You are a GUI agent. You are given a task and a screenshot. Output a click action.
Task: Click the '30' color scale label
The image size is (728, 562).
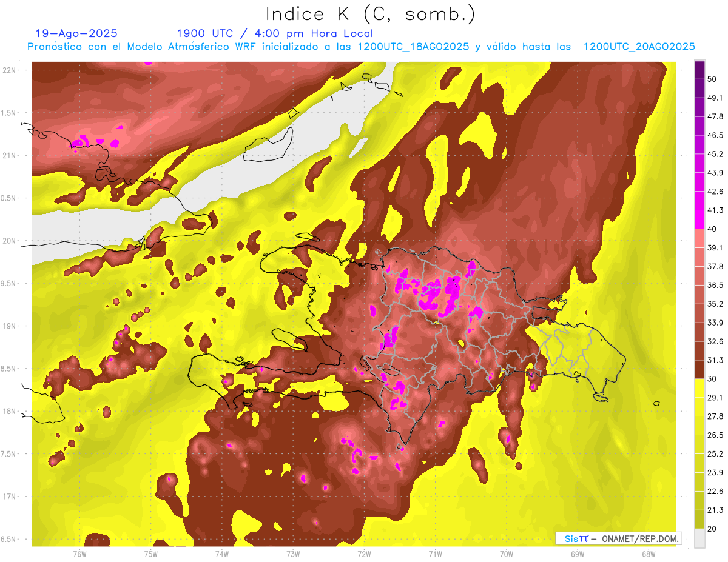click(713, 379)
